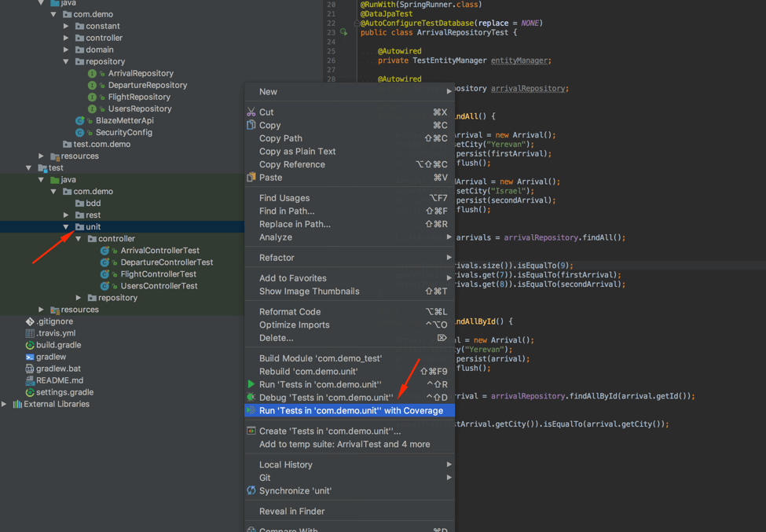Screen dimensions: 766x532
Task: Choose Find Usages from context menu
Action: [284, 198]
